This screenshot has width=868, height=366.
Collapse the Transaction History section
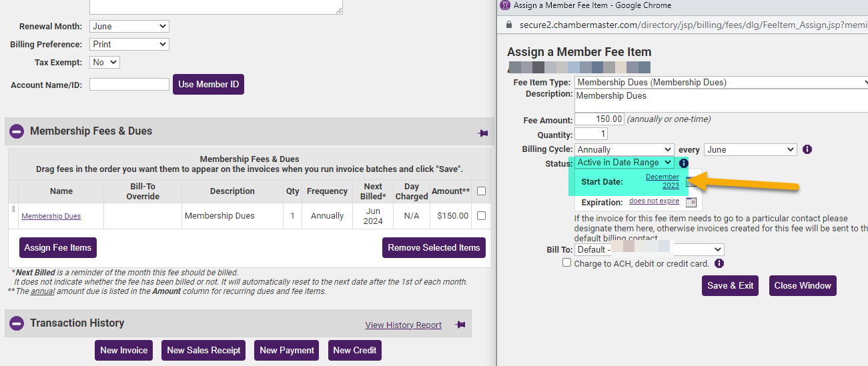pyautogui.click(x=17, y=323)
